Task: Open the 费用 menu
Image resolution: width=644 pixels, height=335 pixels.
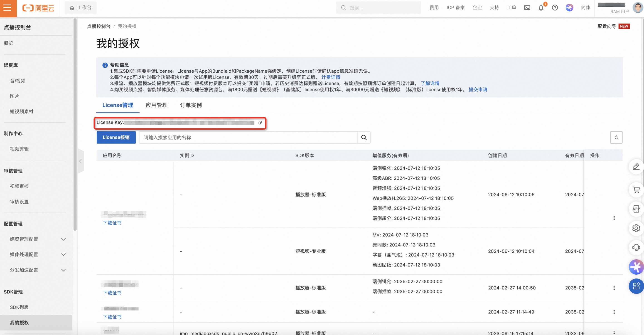Action: coord(434,8)
